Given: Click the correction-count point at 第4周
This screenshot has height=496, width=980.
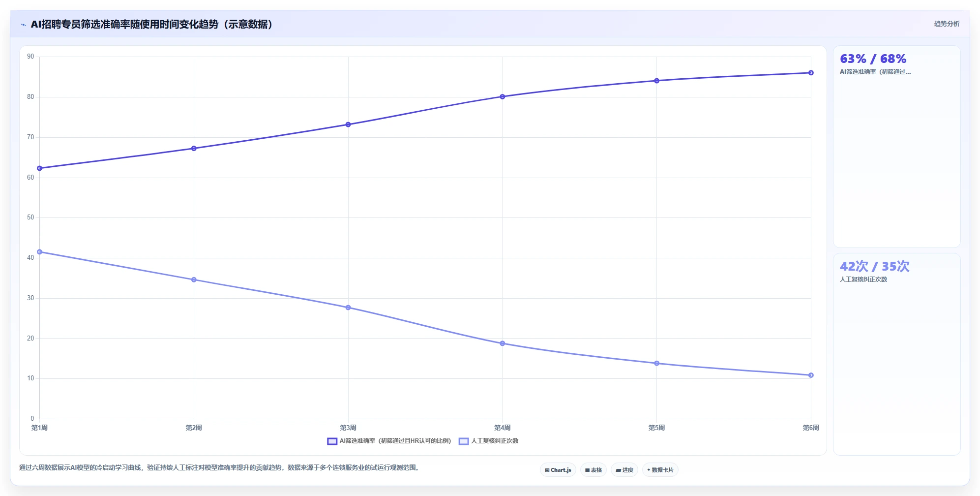Looking at the screenshot, I should [503, 343].
